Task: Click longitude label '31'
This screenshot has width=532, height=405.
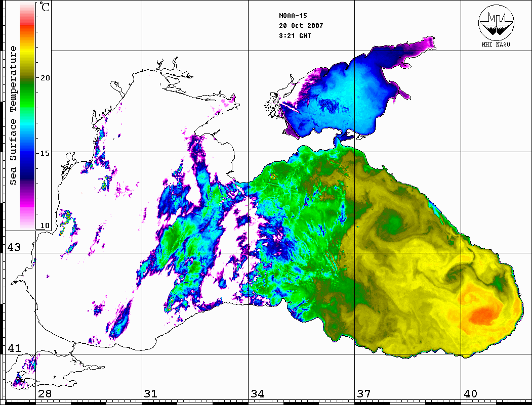Action: (x=151, y=394)
